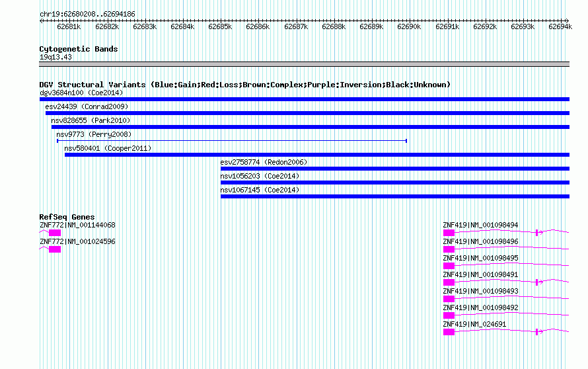This screenshot has height=369, width=588.
Task: Click the ZNF419|NM_001098495 exon box
Action: pyautogui.click(x=449, y=266)
